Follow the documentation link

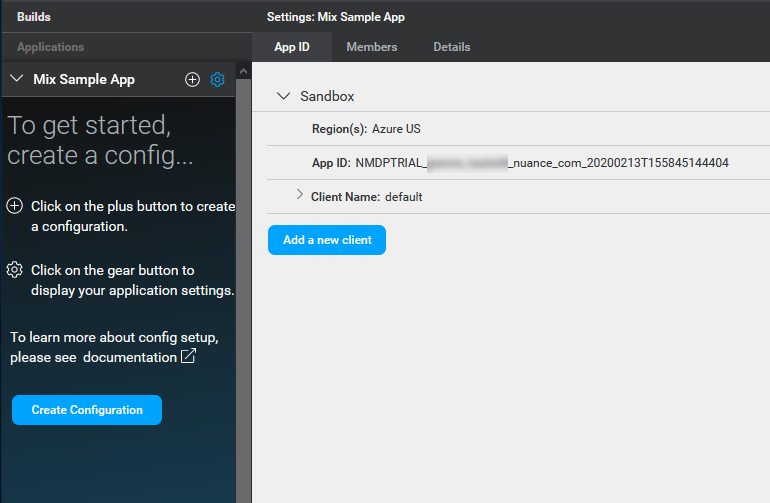click(x=129, y=357)
